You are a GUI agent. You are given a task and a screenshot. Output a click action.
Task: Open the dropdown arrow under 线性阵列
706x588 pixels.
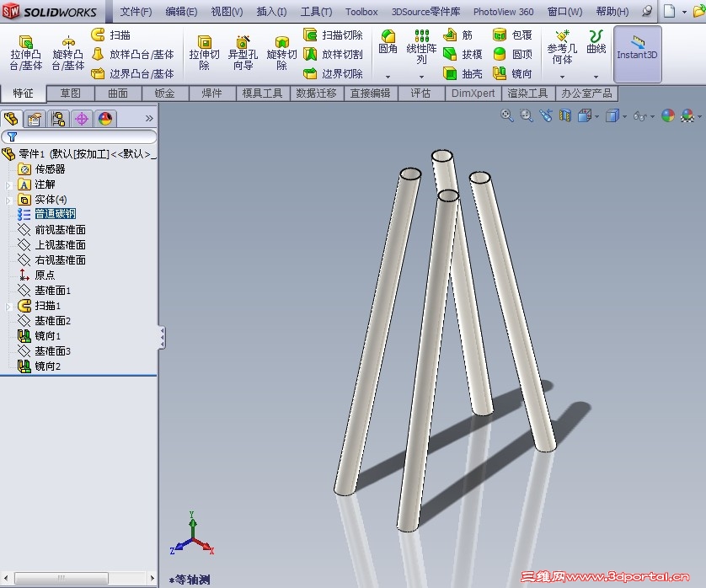pos(421,77)
